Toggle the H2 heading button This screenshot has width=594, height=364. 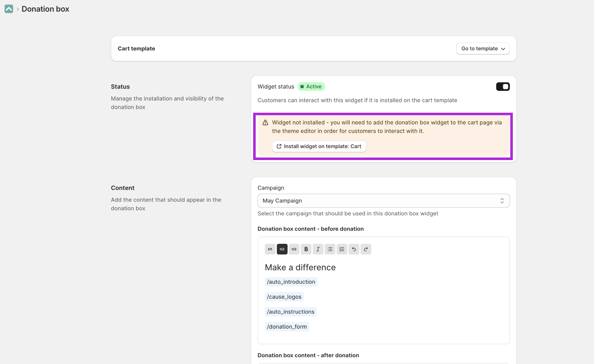[x=282, y=249]
